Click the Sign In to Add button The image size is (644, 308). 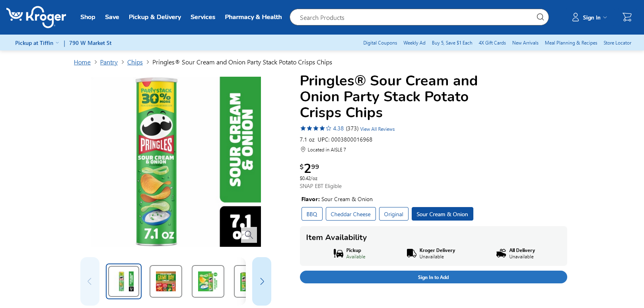click(433, 277)
